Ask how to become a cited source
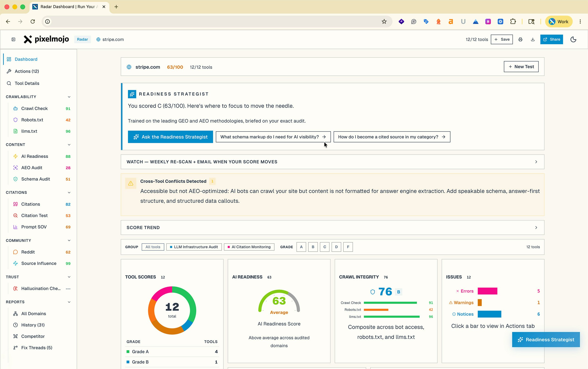This screenshot has width=588, height=369. click(392, 137)
